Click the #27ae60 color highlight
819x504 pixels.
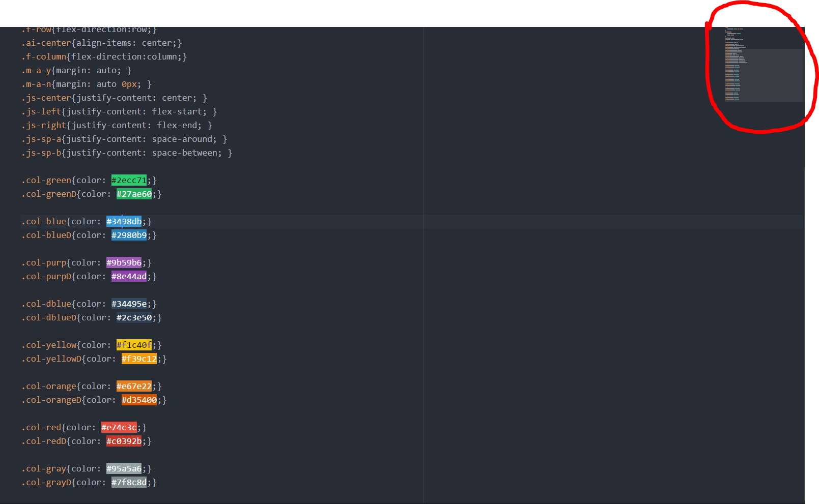134,194
